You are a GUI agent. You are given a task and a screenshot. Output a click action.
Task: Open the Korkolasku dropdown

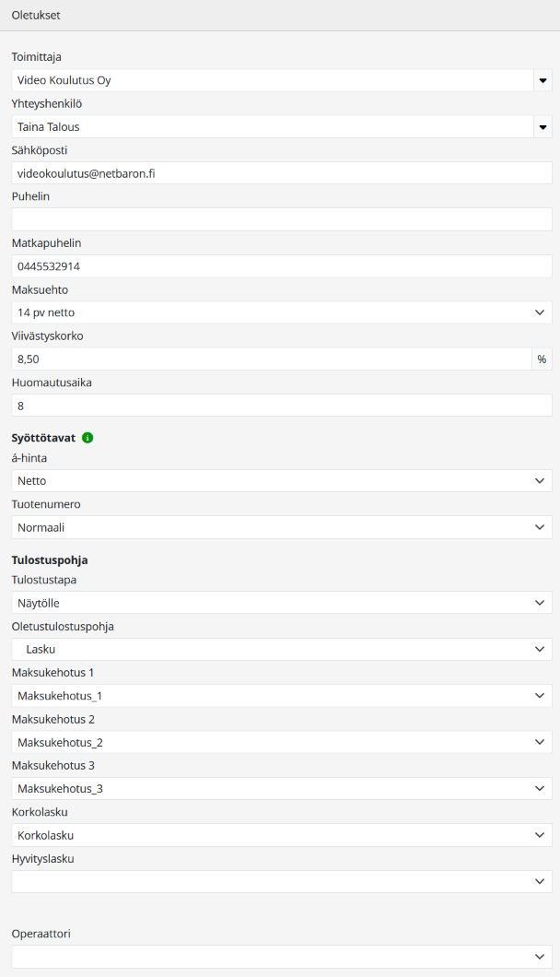pos(281,835)
